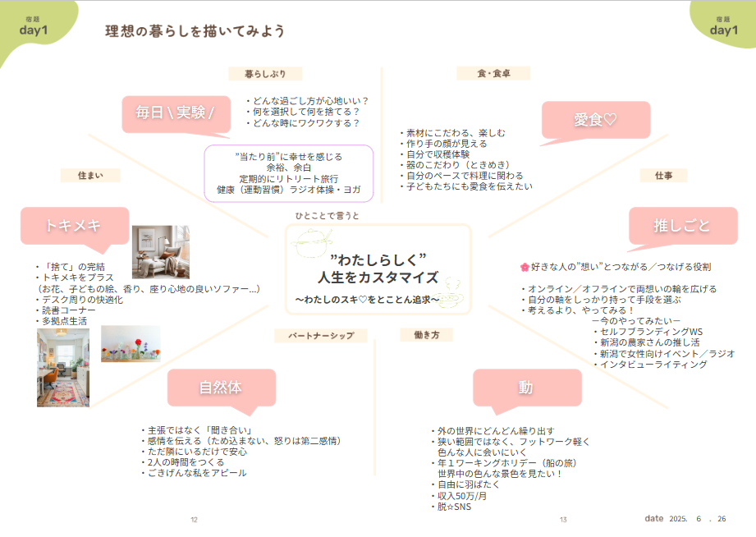Select the 食・食卓 category label
Viewport: 756px width, 537px height.
pos(493,73)
